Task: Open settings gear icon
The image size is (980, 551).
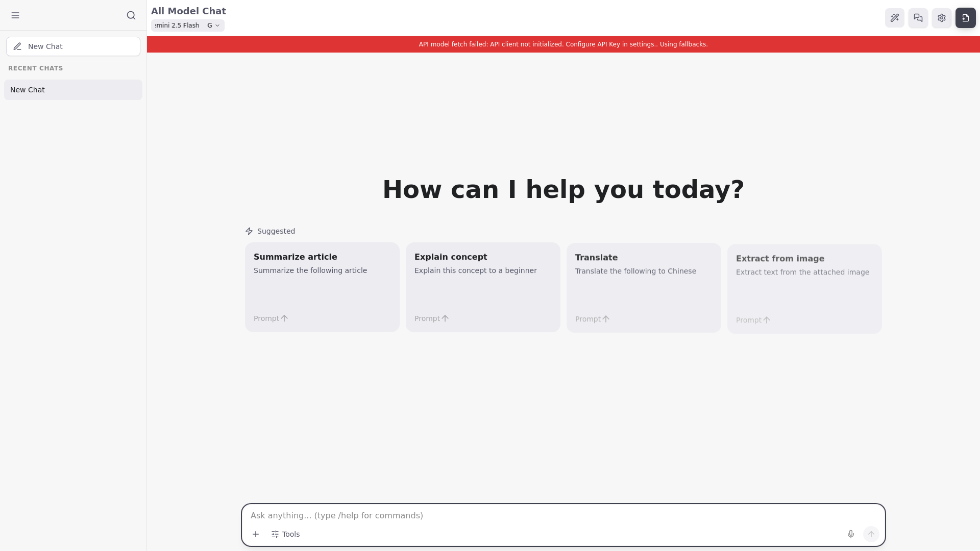Action: coord(942,18)
